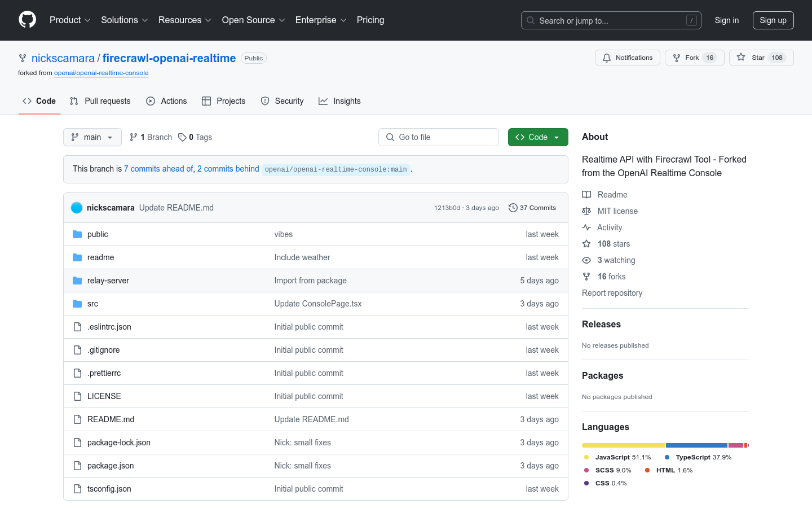The image size is (812, 508).
Task: Expand the Open Source menu
Action: pyautogui.click(x=254, y=20)
